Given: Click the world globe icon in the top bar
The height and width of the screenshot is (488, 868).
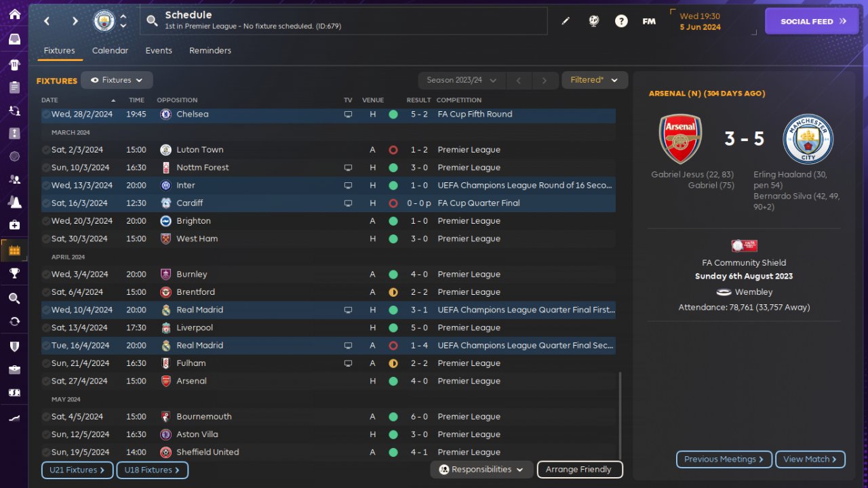Looking at the screenshot, I should click(593, 21).
